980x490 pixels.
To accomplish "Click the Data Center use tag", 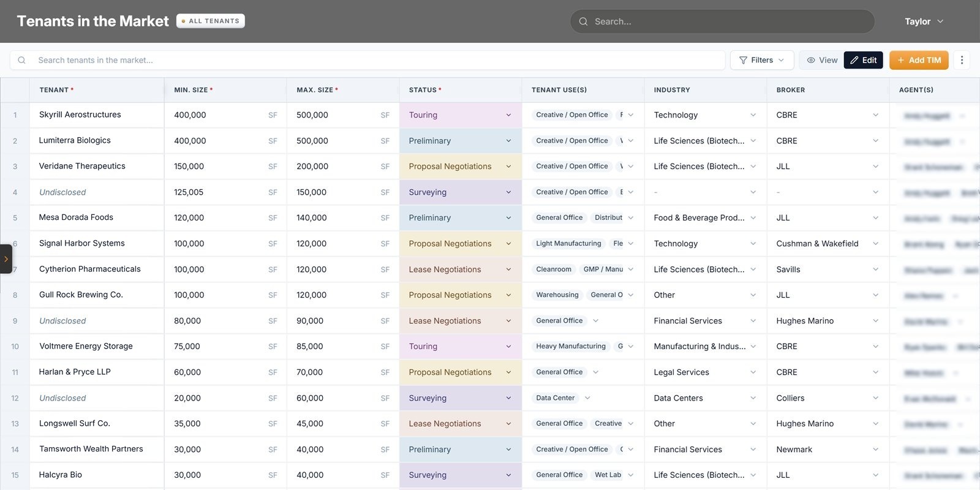I will tap(556, 398).
